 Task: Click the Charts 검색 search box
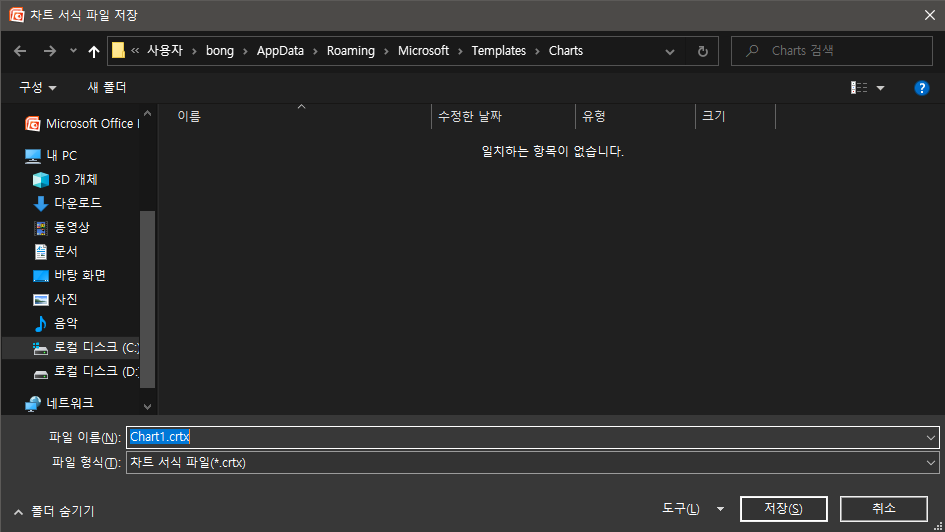click(832, 51)
